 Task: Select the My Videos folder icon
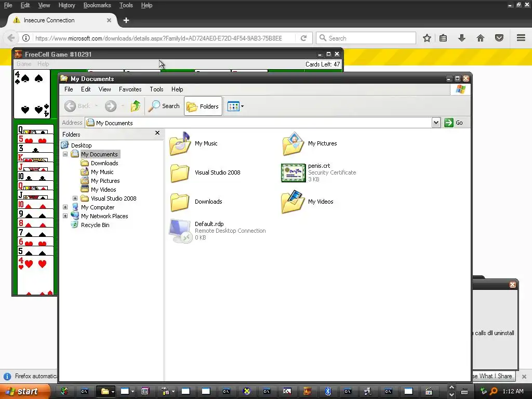point(293,202)
